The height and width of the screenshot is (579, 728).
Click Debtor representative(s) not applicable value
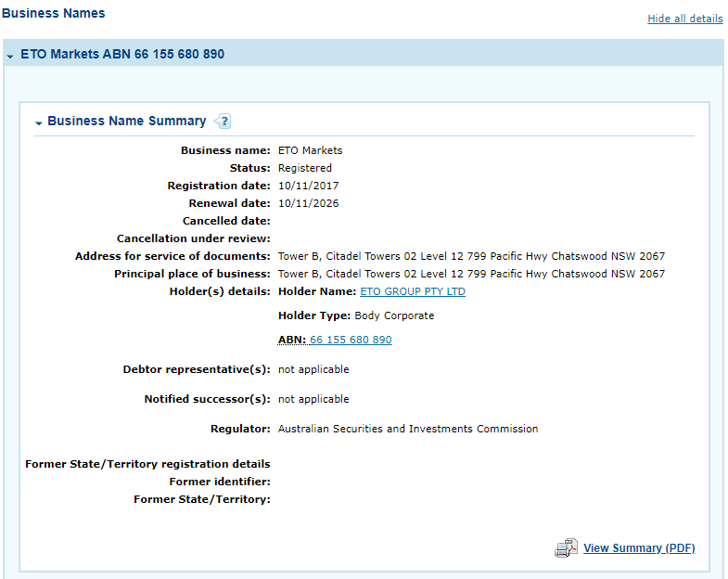[313, 369]
